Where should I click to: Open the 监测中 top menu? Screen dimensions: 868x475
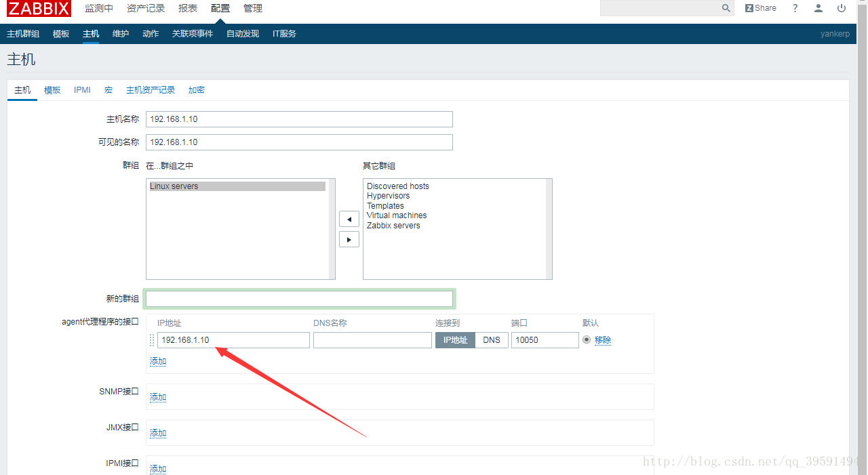pos(99,8)
